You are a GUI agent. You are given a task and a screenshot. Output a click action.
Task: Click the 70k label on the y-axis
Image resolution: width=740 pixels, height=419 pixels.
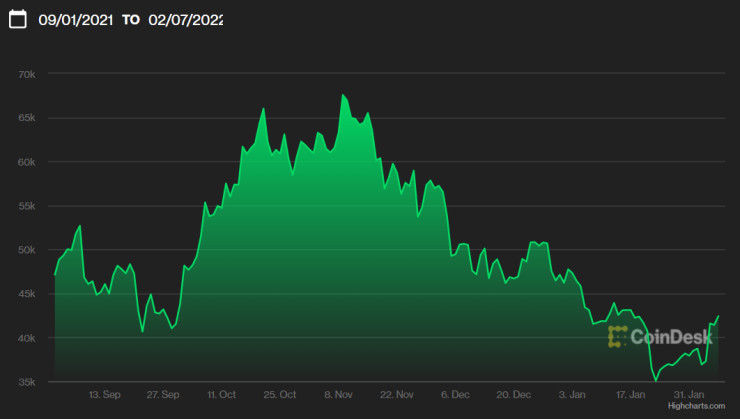click(27, 74)
